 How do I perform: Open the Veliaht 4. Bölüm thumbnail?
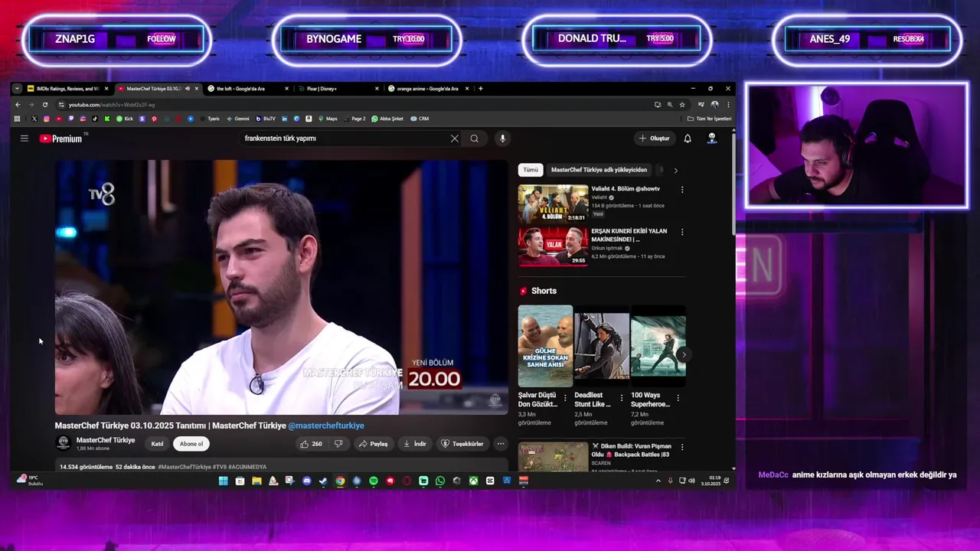(x=553, y=204)
